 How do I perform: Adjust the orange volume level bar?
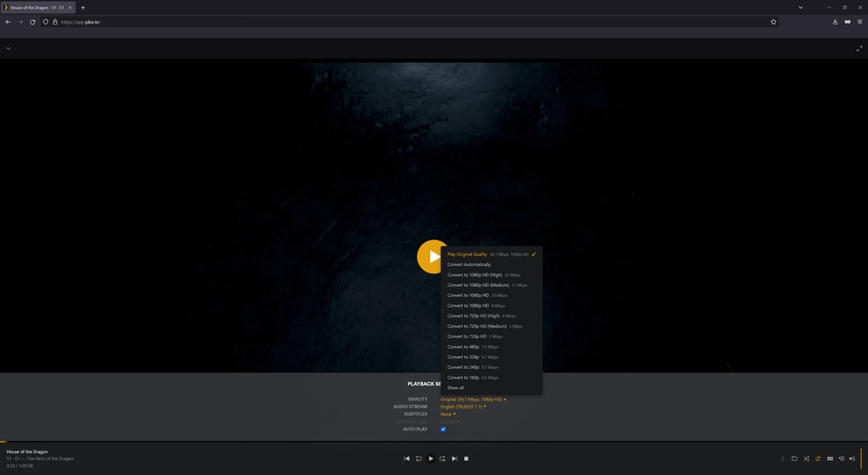click(x=861, y=459)
